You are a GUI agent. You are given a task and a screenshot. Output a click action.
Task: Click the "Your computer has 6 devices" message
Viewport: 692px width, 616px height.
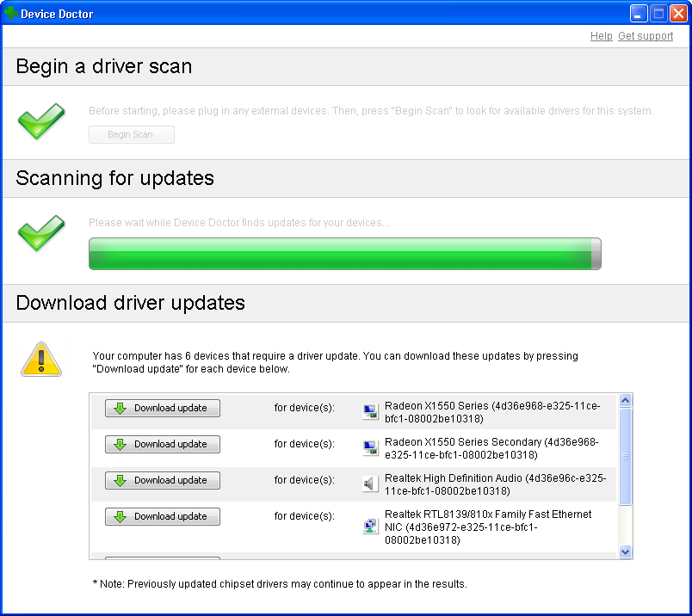coord(335,362)
